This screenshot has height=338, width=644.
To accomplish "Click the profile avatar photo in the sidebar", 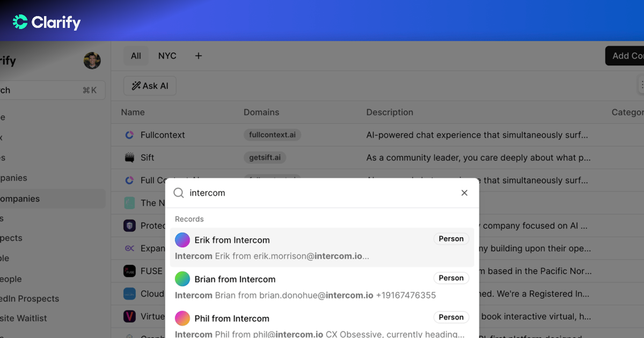I will [x=92, y=61].
